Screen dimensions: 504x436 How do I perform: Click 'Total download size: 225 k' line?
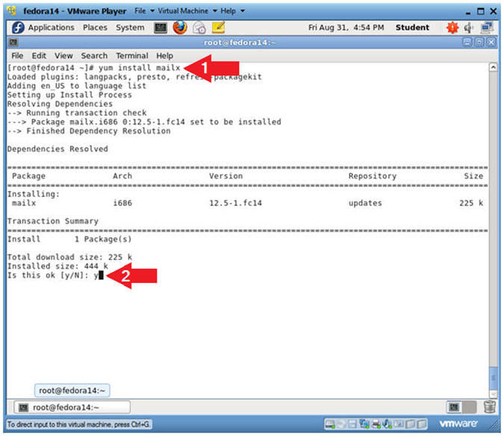[69, 257]
